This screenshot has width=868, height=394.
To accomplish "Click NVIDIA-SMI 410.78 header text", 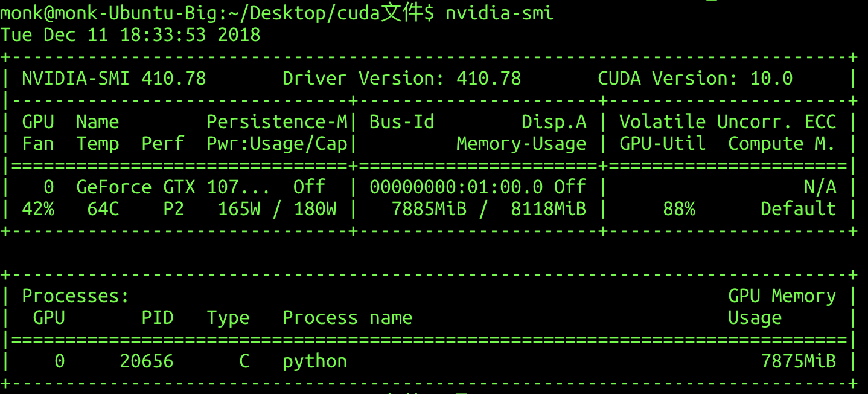I will (114, 79).
